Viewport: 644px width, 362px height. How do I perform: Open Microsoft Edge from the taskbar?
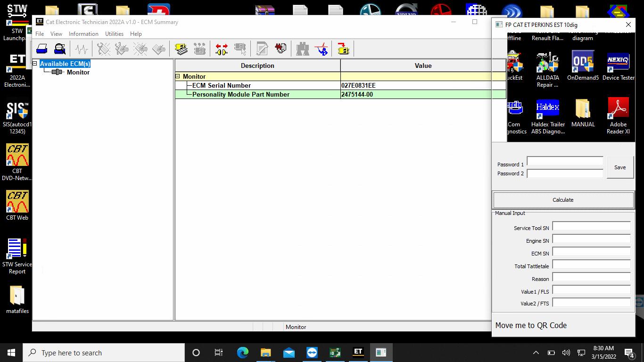[x=243, y=353]
